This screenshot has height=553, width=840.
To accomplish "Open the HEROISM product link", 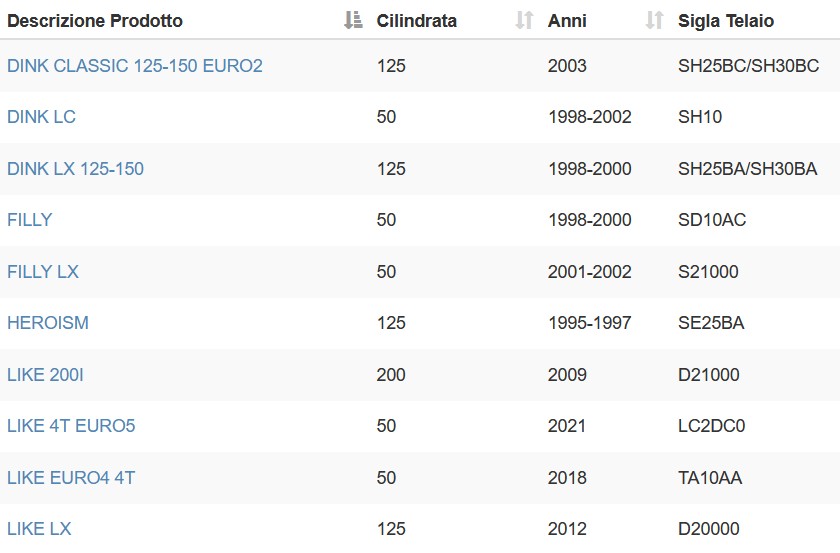I will pos(48,323).
